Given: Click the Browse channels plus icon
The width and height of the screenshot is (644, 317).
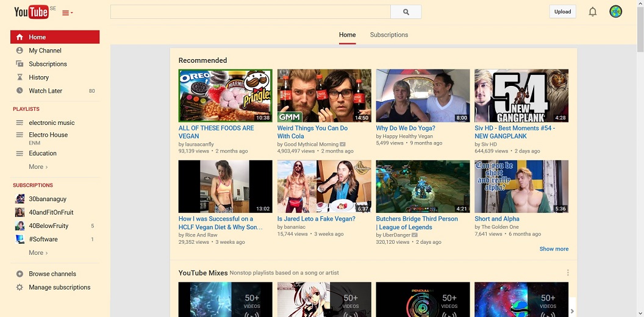Looking at the screenshot, I should 20,274.
